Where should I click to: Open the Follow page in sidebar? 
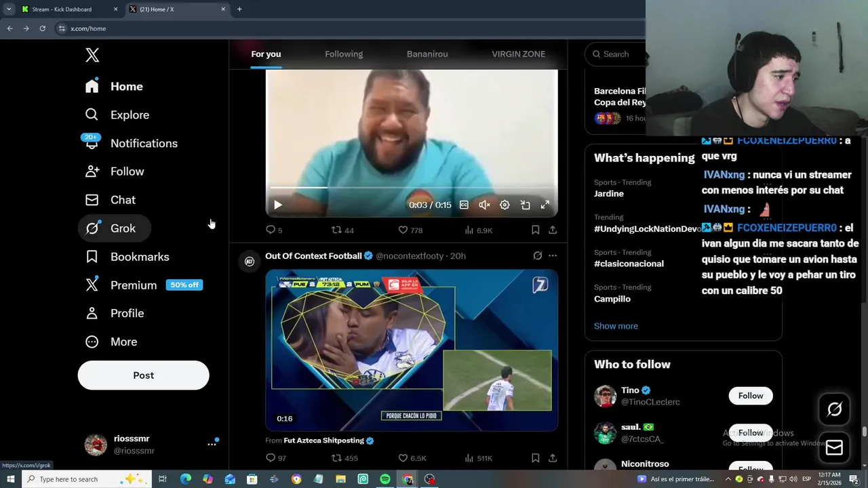tap(115, 171)
